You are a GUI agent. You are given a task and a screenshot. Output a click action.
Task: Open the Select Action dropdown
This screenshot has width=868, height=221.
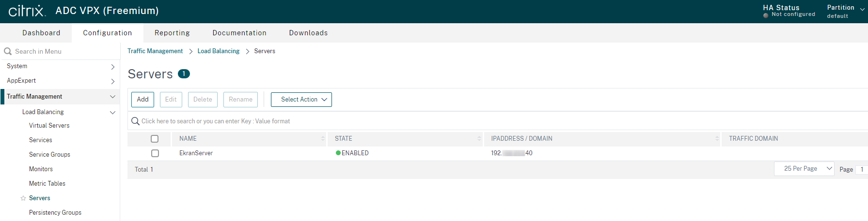[x=301, y=100]
